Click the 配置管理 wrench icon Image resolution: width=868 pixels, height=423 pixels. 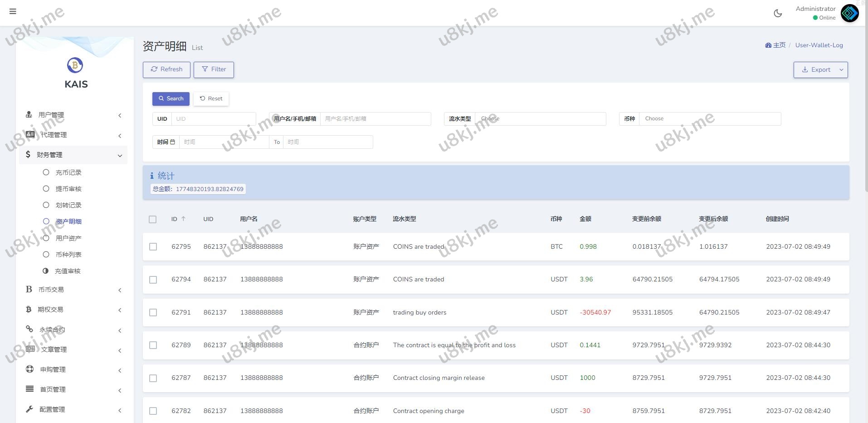tap(29, 409)
